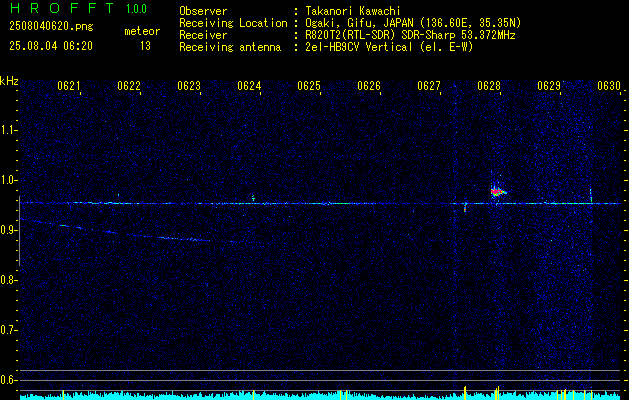Click the 0623 time axis marker
The image size is (629, 400).
[x=189, y=86]
